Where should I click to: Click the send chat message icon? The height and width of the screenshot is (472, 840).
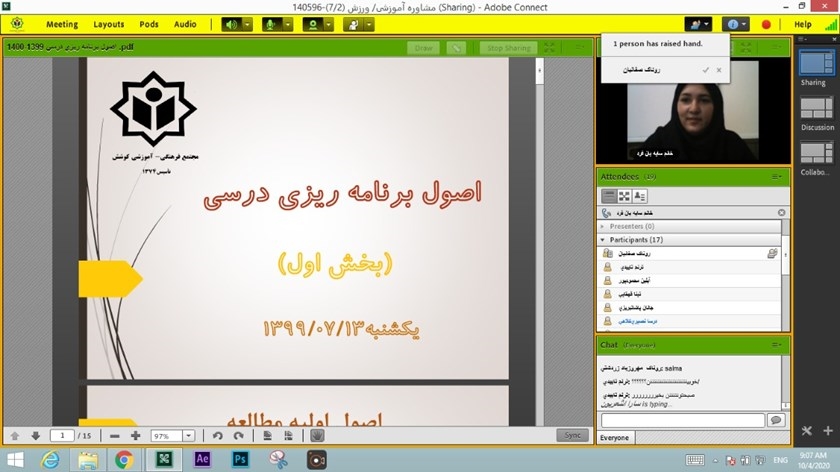776,421
